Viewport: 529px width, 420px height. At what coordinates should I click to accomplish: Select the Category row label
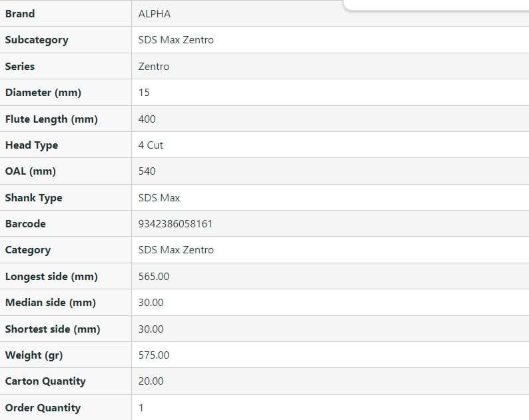click(28, 250)
